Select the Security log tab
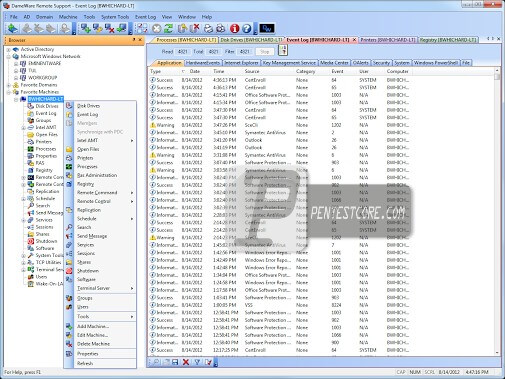 pos(381,63)
